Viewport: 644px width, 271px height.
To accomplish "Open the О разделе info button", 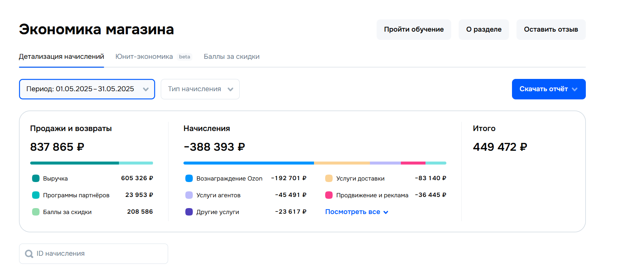I will click(484, 29).
